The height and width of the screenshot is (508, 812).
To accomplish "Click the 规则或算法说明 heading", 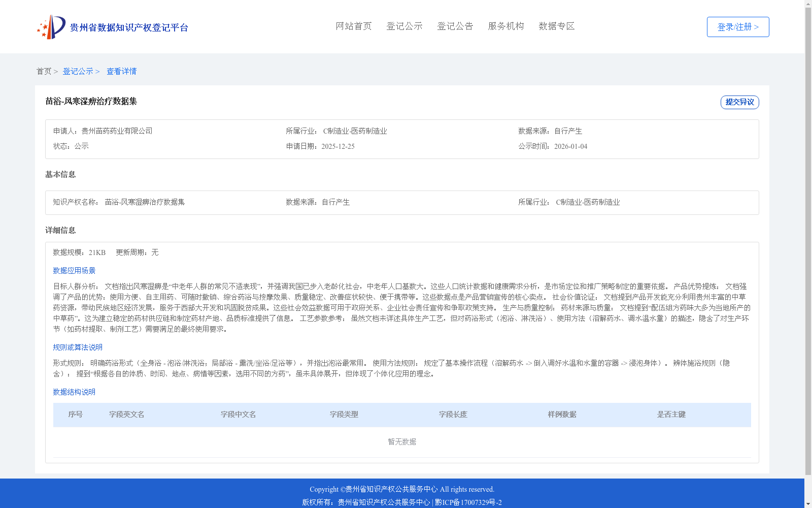I will tap(78, 347).
